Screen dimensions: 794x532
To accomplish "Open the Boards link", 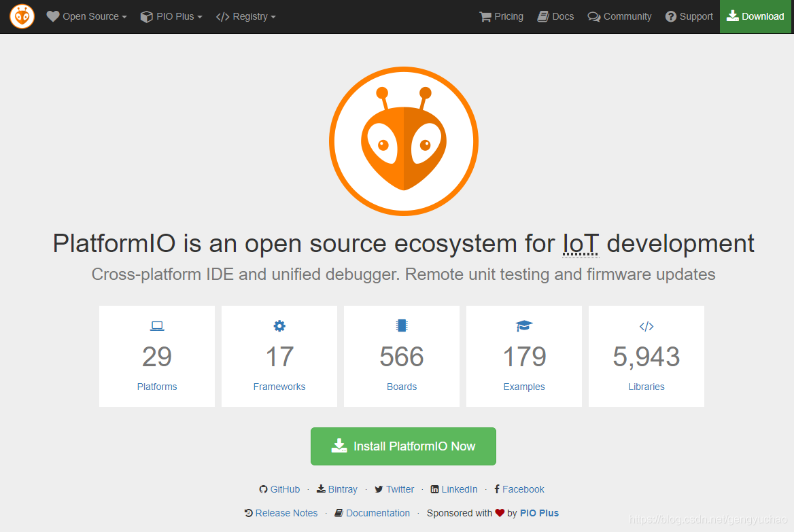I will click(402, 387).
